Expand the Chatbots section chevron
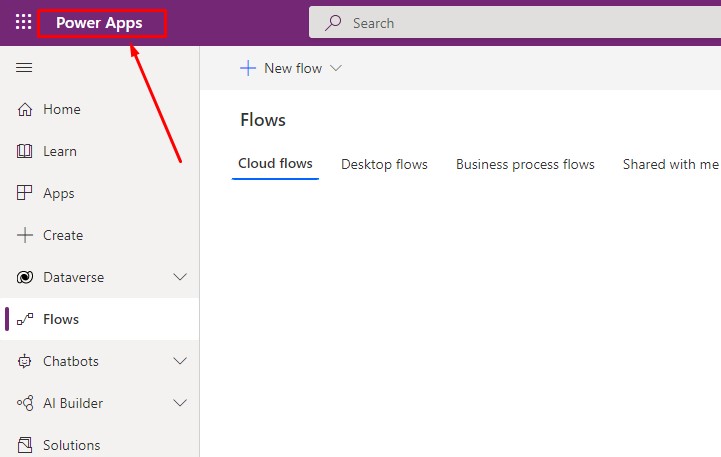The width and height of the screenshot is (721, 457). click(180, 361)
